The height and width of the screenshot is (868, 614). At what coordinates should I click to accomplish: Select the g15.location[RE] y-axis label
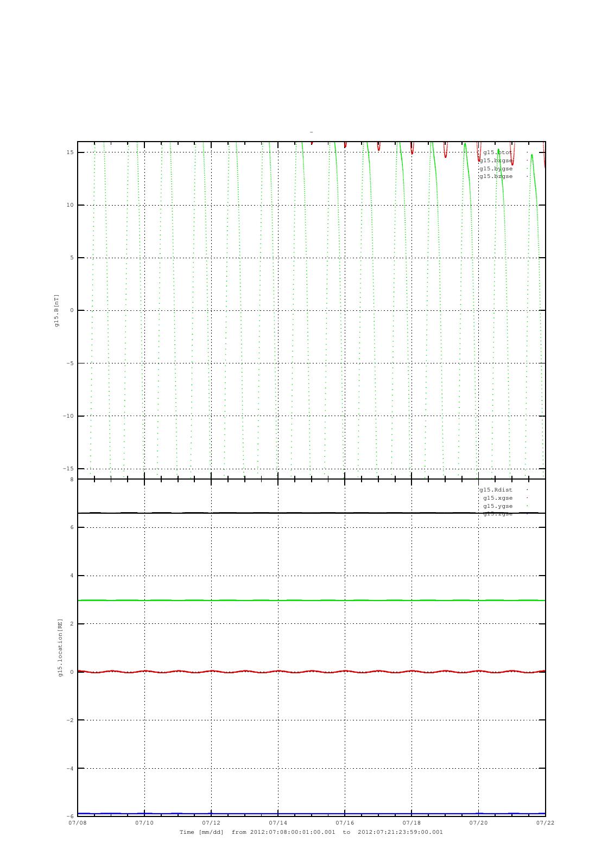click(x=61, y=647)
